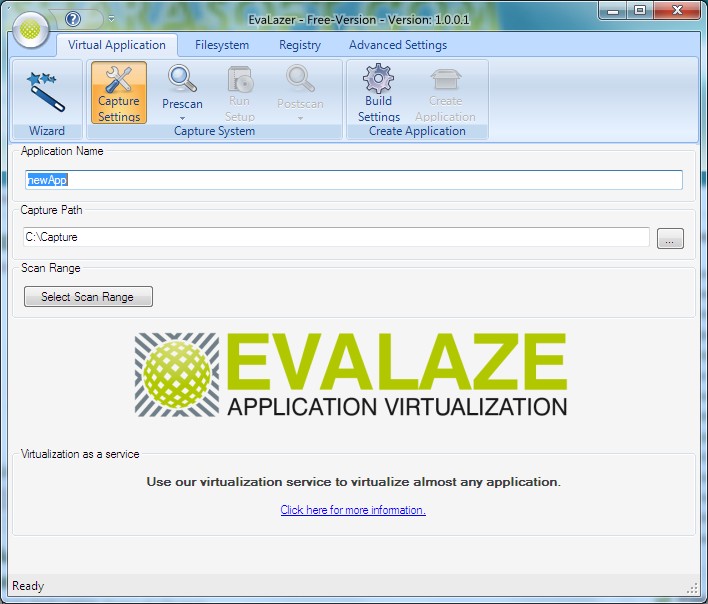Click the Postscan magnifier icon
This screenshot has height=604, width=708.
(300, 79)
